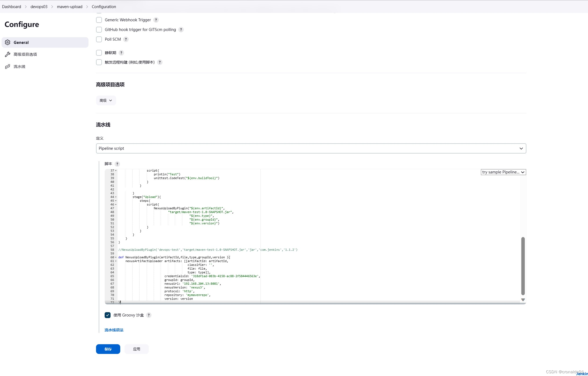588x376 pixels.
Task: Click breadcrumb arrow after Dashboard
Action: click(x=26, y=7)
